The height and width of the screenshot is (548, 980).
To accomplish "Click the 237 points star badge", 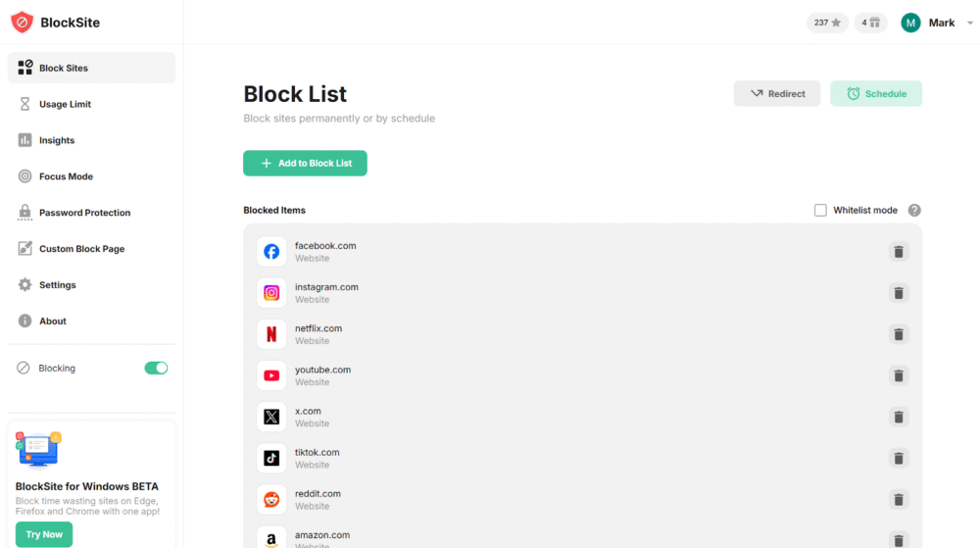I will point(827,23).
